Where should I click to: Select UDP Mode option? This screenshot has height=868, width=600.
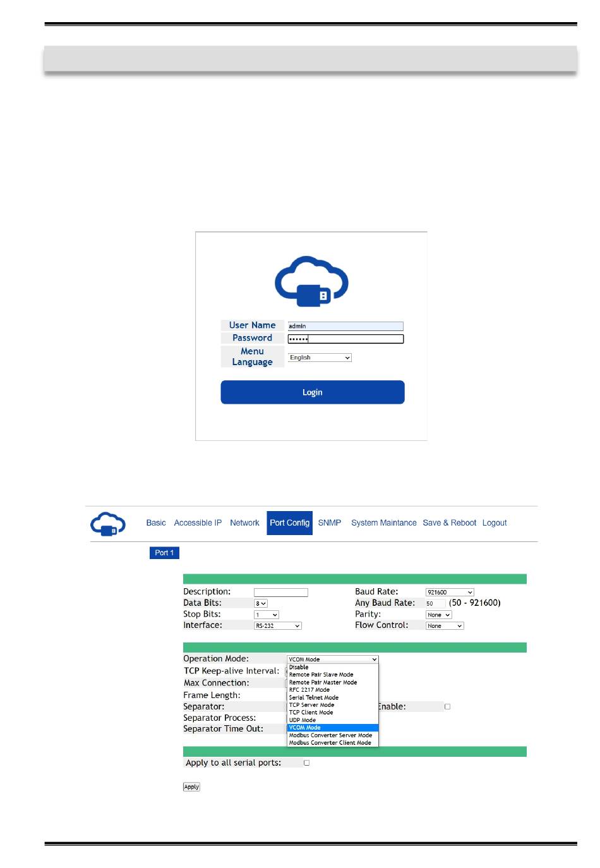coord(333,720)
